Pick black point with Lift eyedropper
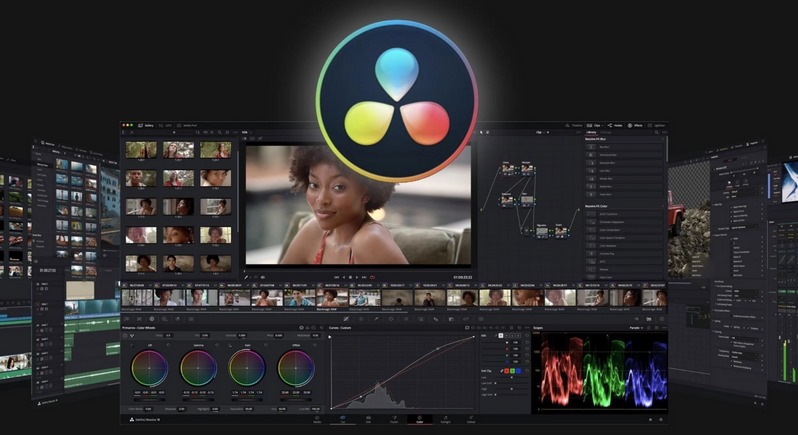The height and width of the screenshot is (435, 798). 131,345
